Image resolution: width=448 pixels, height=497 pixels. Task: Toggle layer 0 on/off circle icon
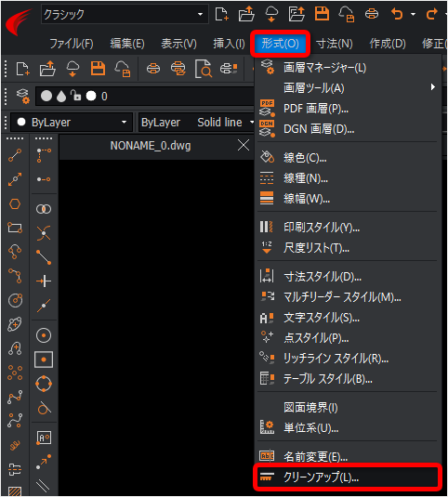click(46, 96)
